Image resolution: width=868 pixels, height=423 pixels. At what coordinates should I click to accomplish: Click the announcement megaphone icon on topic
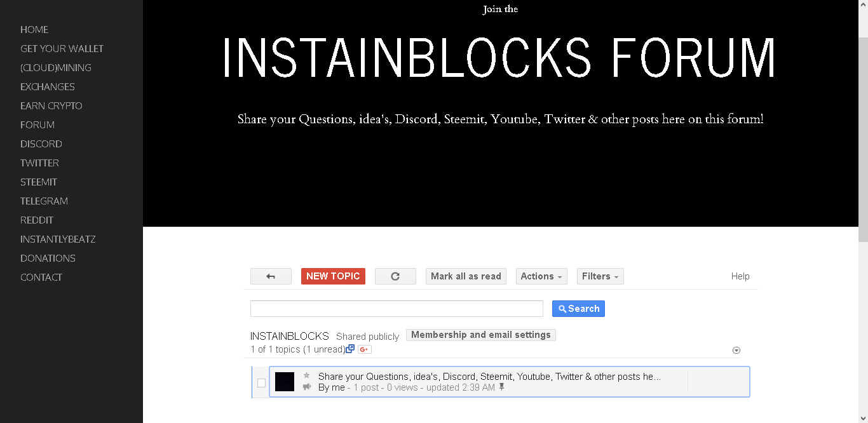point(307,387)
